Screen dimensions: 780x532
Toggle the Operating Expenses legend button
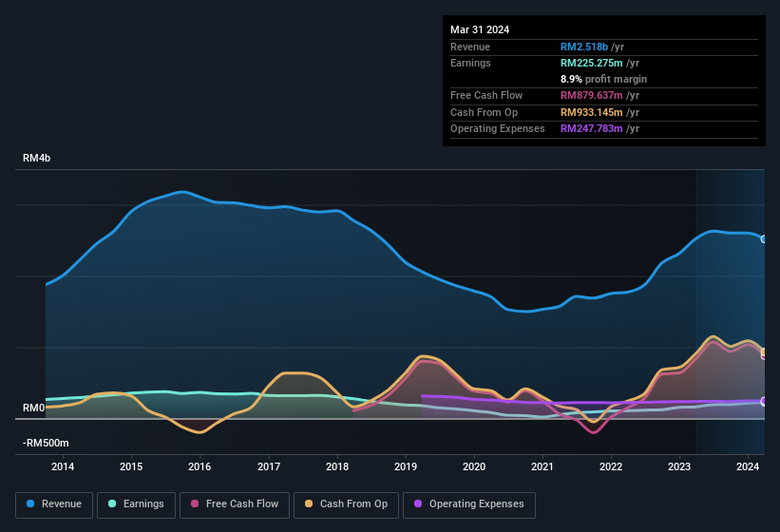pyautogui.click(x=469, y=504)
